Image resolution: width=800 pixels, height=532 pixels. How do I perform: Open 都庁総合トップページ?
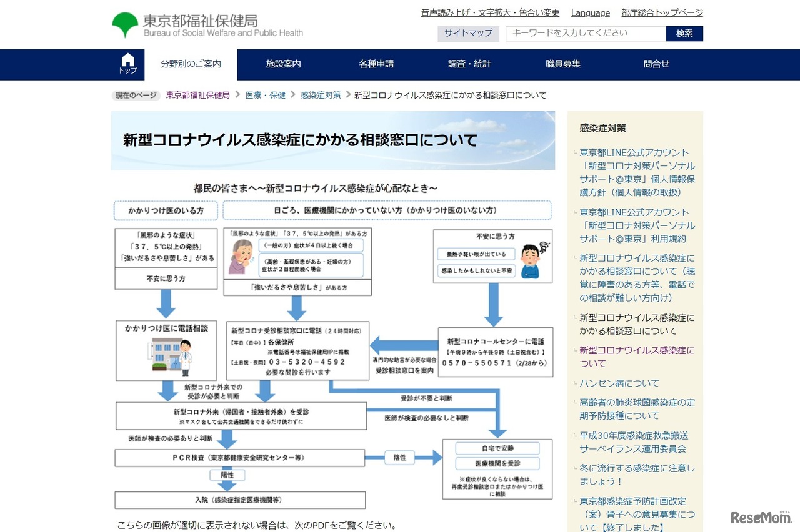[661, 12]
